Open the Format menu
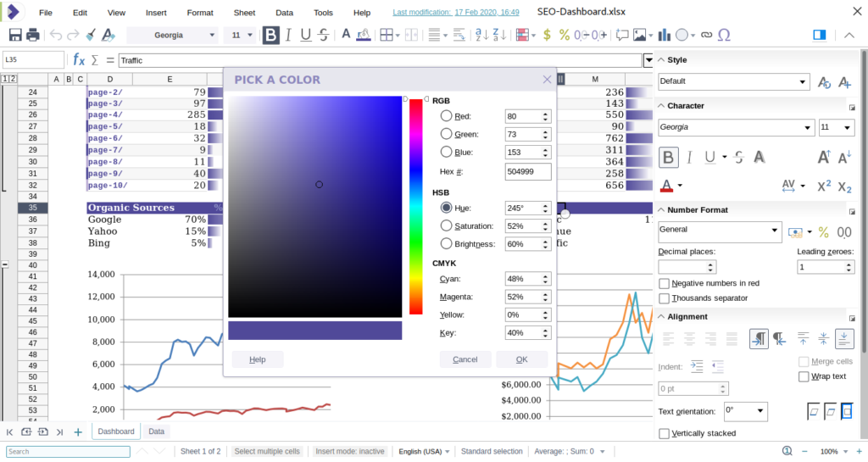 pyautogui.click(x=200, y=13)
